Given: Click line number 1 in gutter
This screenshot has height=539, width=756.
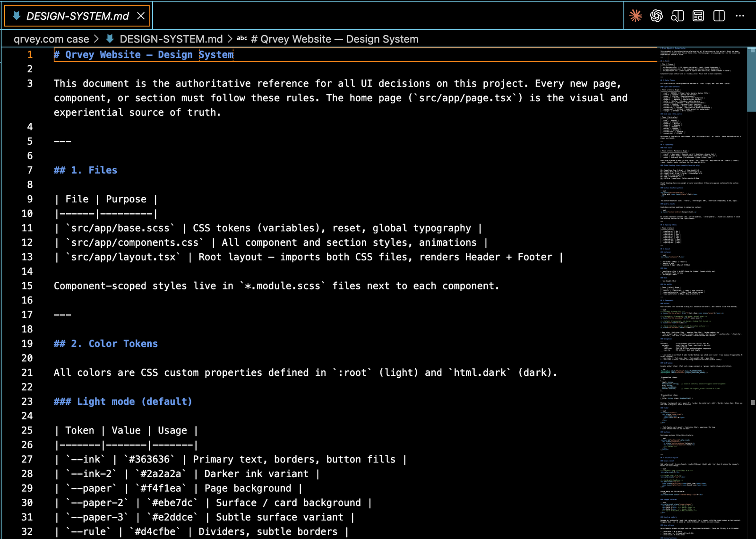Looking at the screenshot, I should [x=30, y=55].
